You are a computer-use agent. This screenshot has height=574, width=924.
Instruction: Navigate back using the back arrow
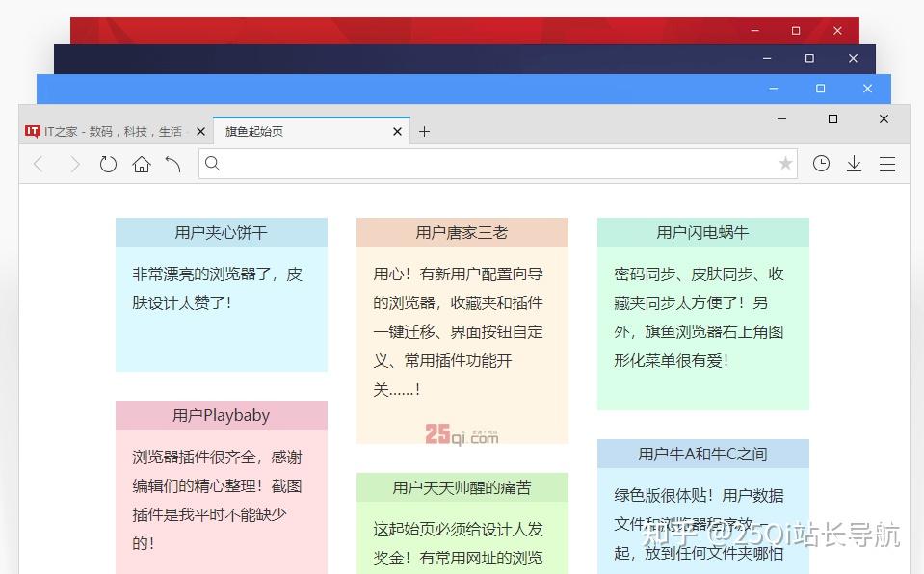(38, 164)
